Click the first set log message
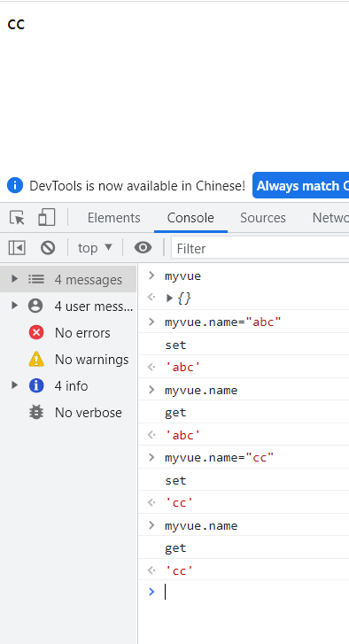 (175, 345)
